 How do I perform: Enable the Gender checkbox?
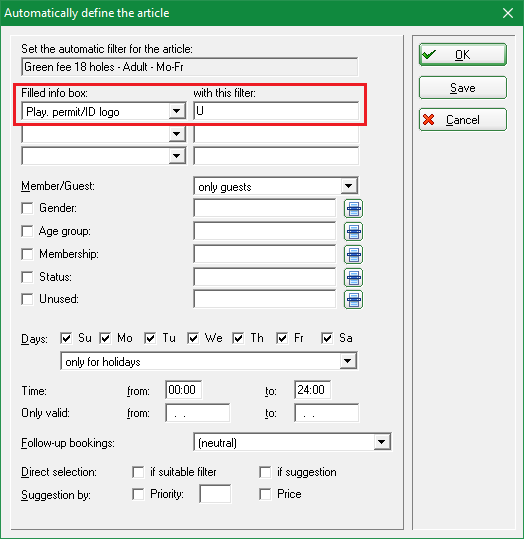[x=27, y=208]
